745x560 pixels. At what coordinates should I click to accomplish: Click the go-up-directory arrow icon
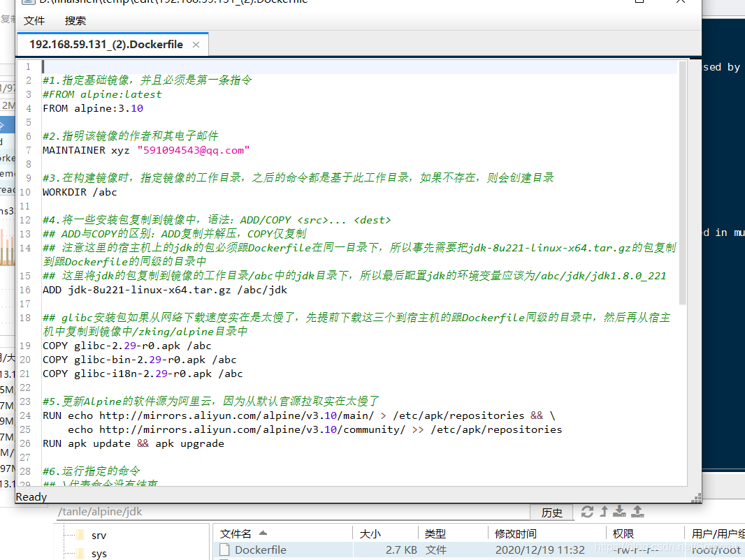(x=604, y=512)
